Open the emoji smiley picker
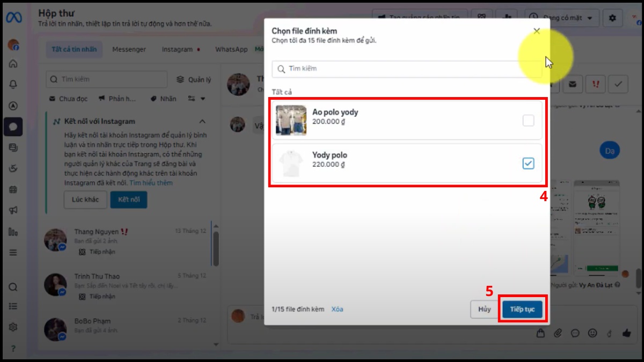Screen dimensions: 644x362 592,333
